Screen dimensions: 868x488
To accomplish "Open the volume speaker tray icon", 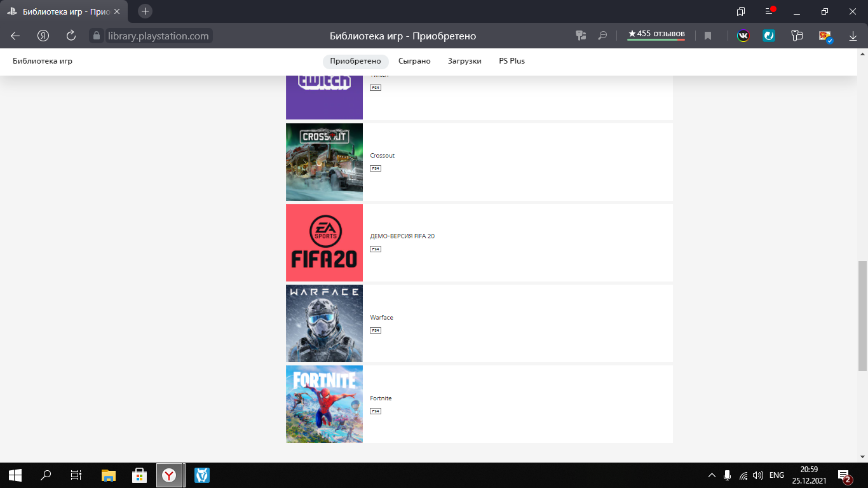I will [758, 475].
